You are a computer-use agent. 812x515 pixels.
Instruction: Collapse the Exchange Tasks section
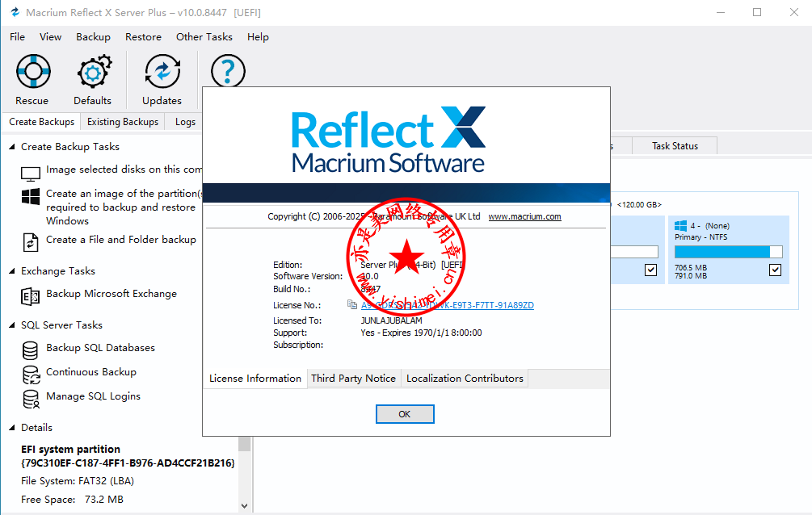(12, 271)
